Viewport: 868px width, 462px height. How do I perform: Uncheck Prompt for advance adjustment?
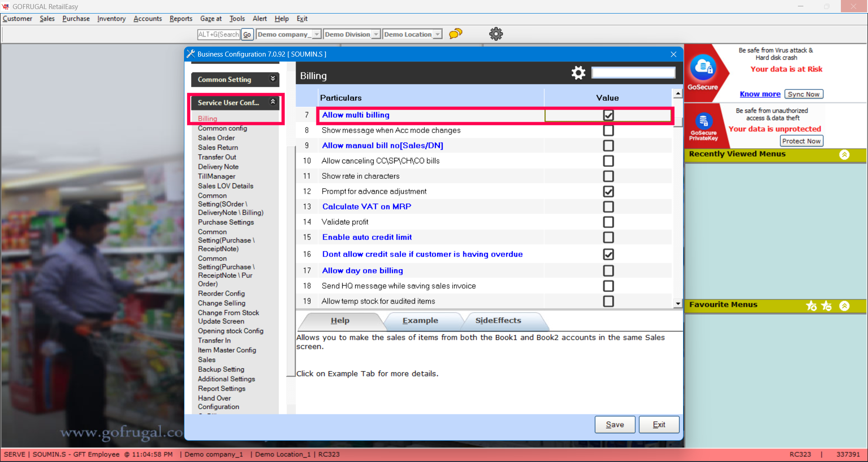pyautogui.click(x=609, y=191)
